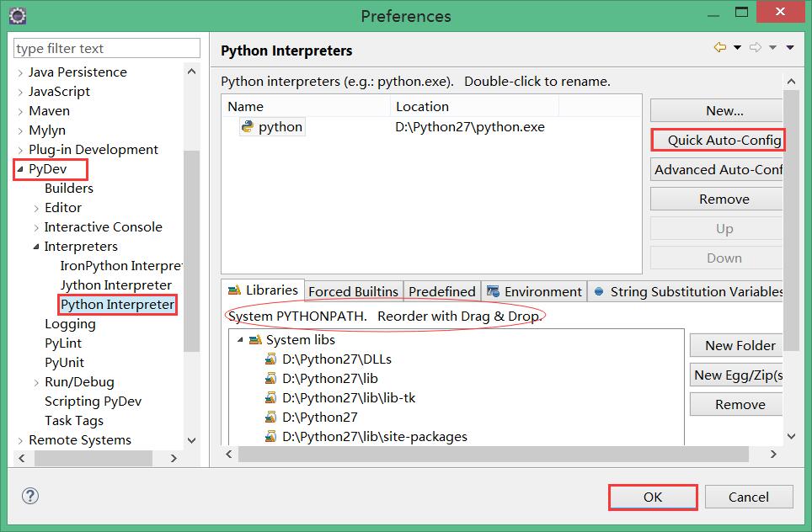
Task: Switch to the Environment tab
Action: click(534, 291)
